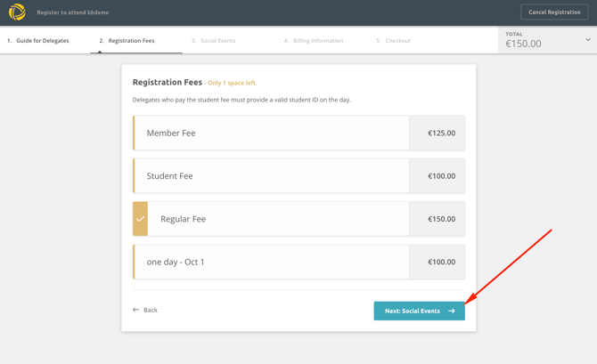Select the Student Fee option

pyautogui.click(x=271, y=176)
